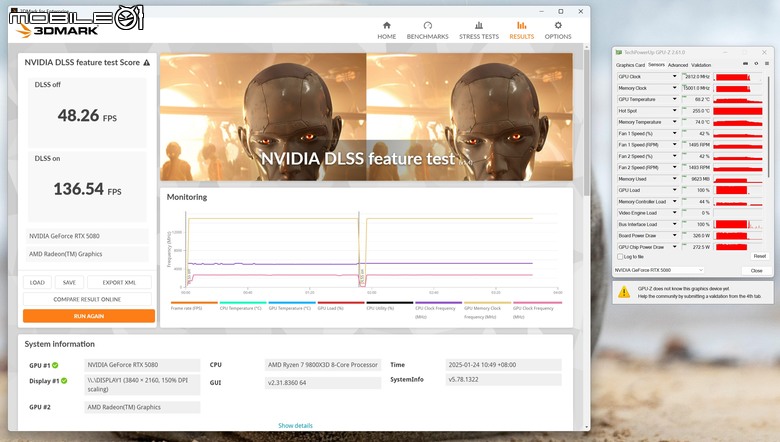Image resolution: width=780 pixels, height=442 pixels.
Task: Click the LOAD button
Action: [37, 282]
